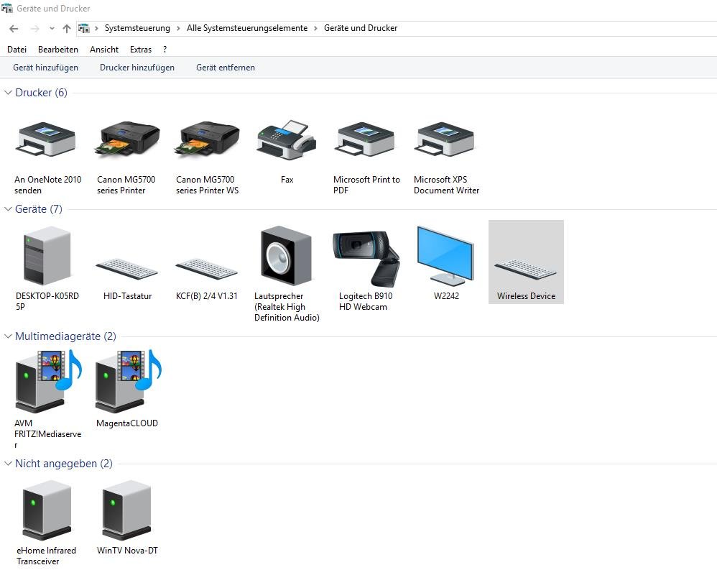Click the 'MagentaCLOUD' label text

127,423
